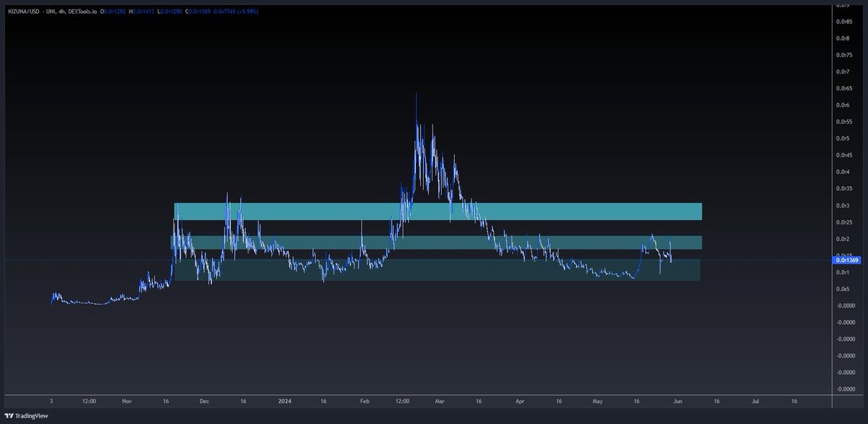868x424 pixels.
Task: Select the Open value ending in 1292
Action: point(114,12)
